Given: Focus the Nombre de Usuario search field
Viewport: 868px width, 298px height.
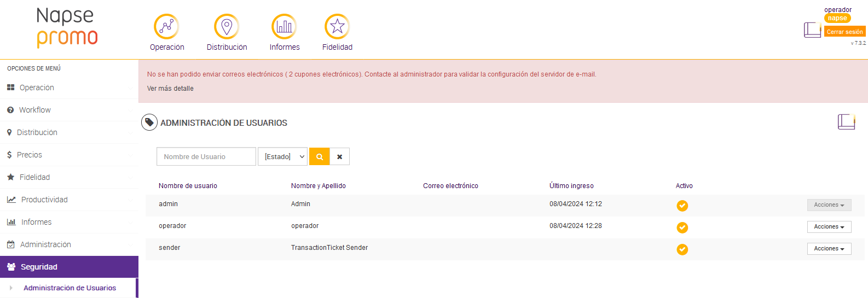Looking at the screenshot, I should 206,156.
